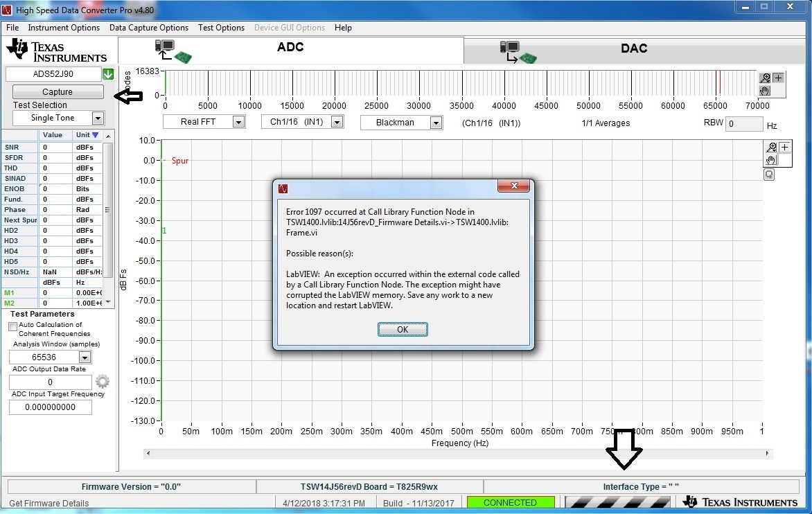Click the SFDR row label
The image size is (812, 514).
click(x=19, y=157)
